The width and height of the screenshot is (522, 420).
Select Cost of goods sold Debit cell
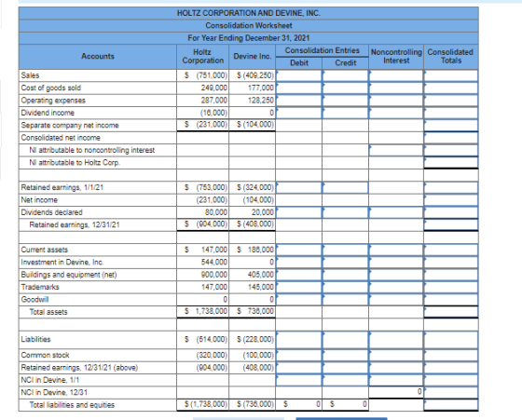click(x=299, y=88)
